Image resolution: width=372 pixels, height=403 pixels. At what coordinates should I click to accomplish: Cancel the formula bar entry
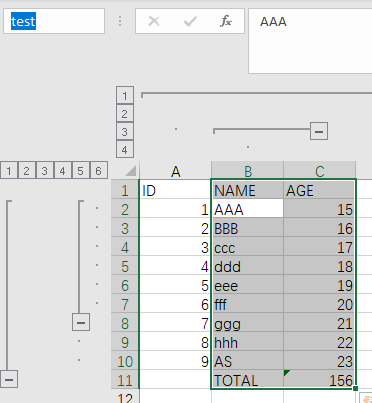[x=154, y=21]
